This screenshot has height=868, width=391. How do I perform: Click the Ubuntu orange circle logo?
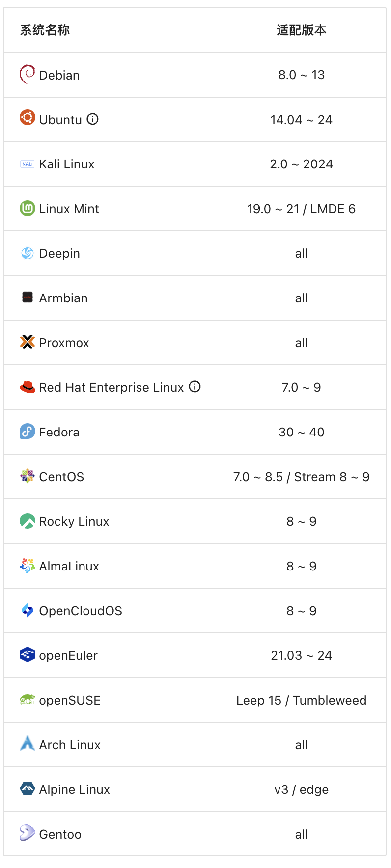click(28, 117)
